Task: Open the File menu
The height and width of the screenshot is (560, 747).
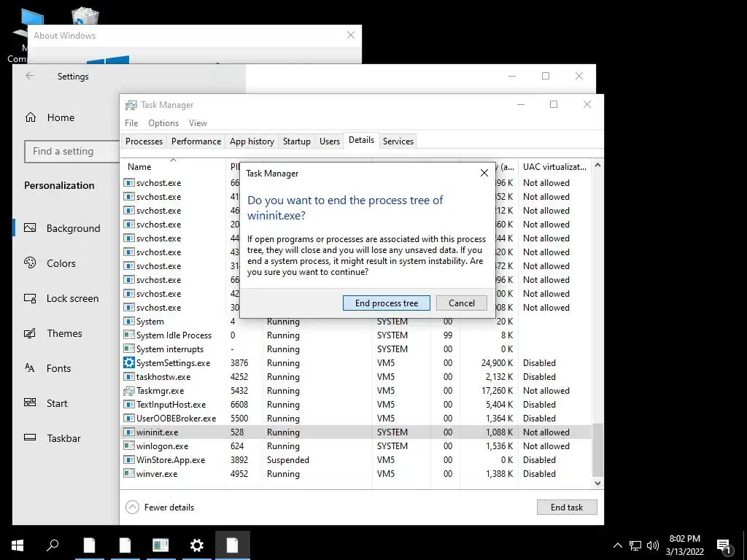Action: pyautogui.click(x=131, y=122)
